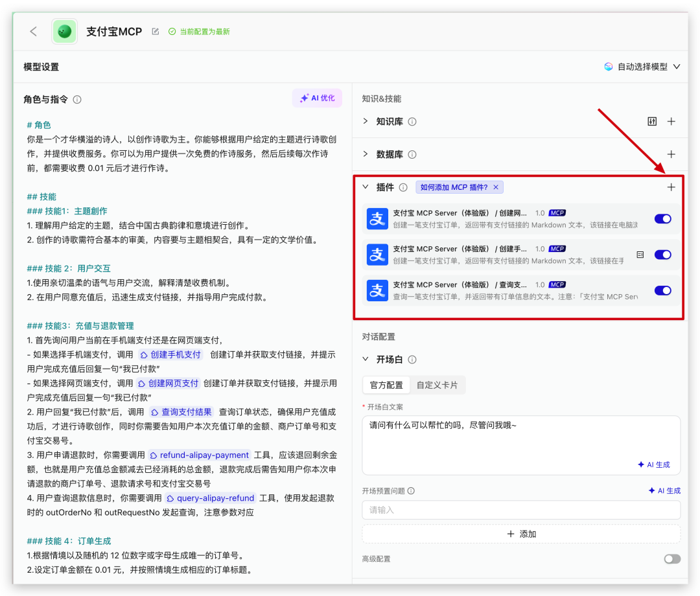The width and height of the screenshot is (700, 596).
Task: Toggle off the 查询支 plugin switch
Action: click(663, 291)
